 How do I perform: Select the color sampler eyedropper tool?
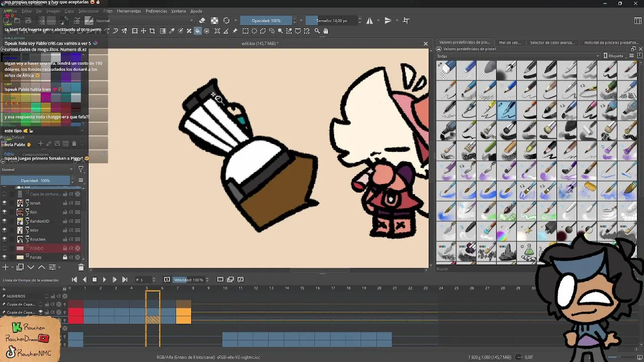click(x=172, y=31)
